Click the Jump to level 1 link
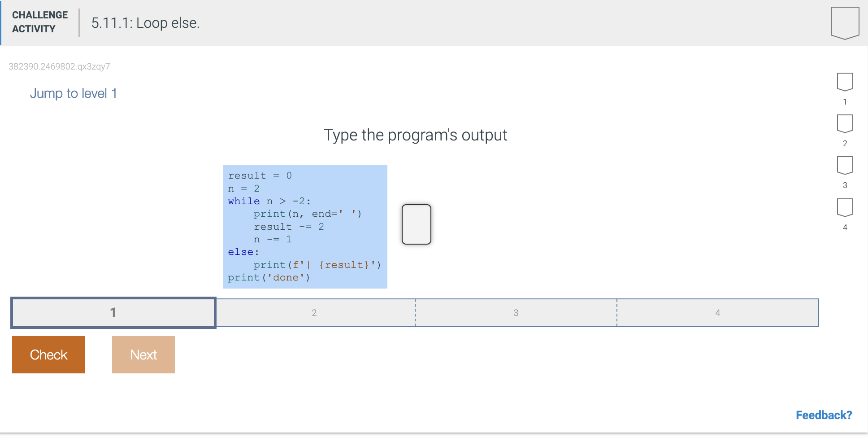This screenshot has height=438, width=868. [x=73, y=93]
